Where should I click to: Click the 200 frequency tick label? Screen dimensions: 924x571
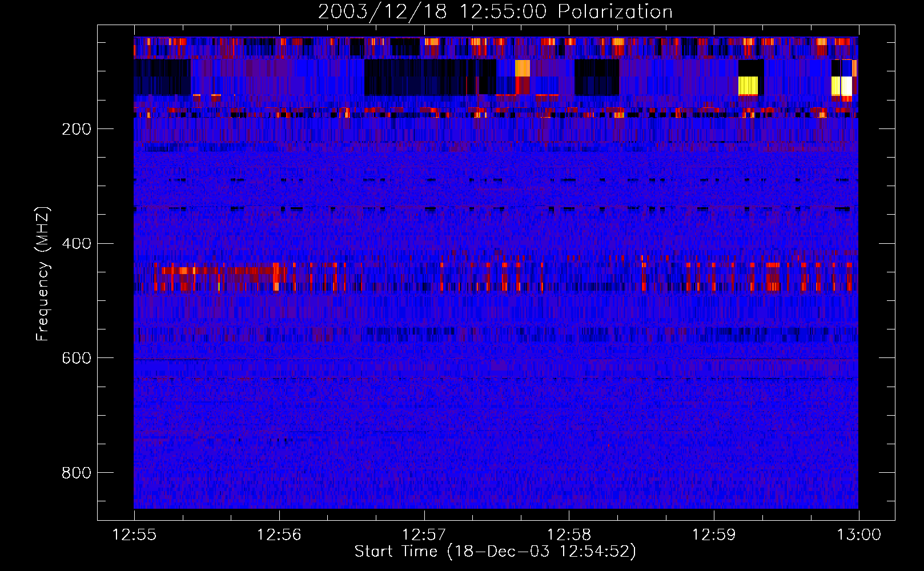77,129
